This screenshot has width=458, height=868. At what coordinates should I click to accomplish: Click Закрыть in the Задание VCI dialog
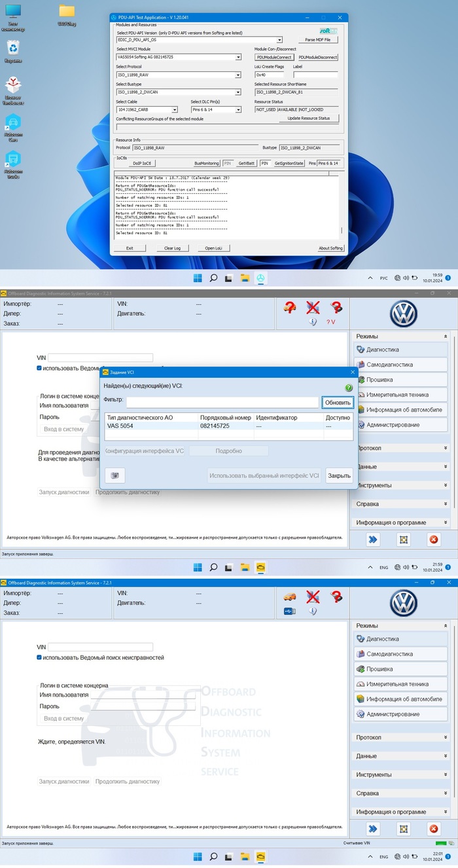tap(339, 476)
